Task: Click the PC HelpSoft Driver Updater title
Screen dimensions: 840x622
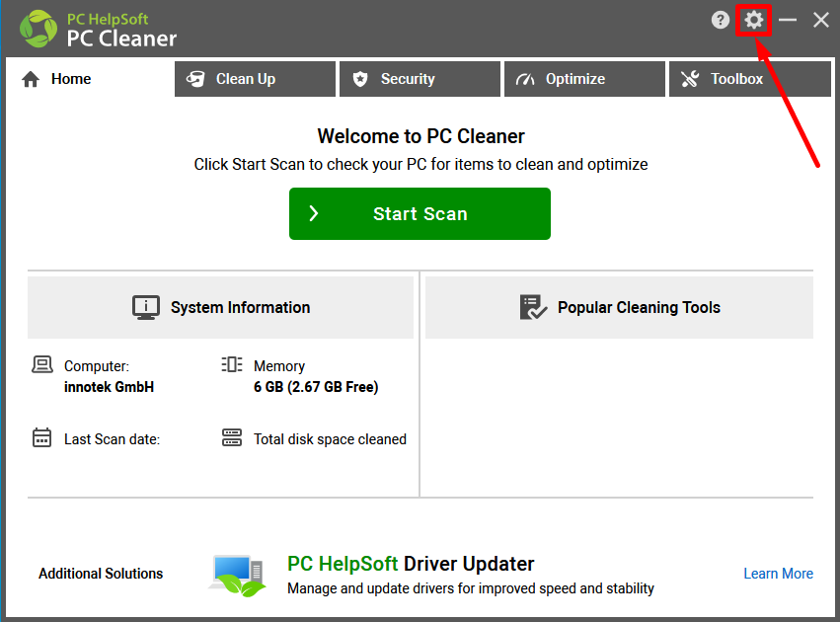Action: pyautogui.click(x=411, y=564)
